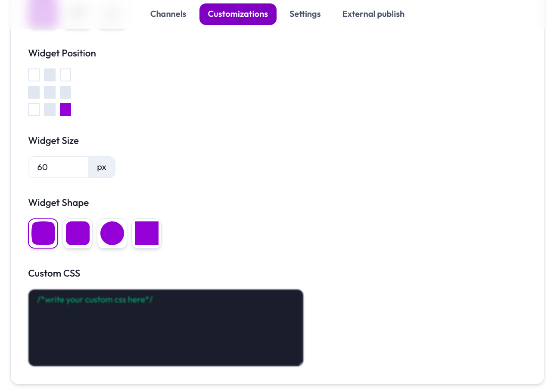Open the Customizations tab
The image size is (554, 392).
[238, 14]
